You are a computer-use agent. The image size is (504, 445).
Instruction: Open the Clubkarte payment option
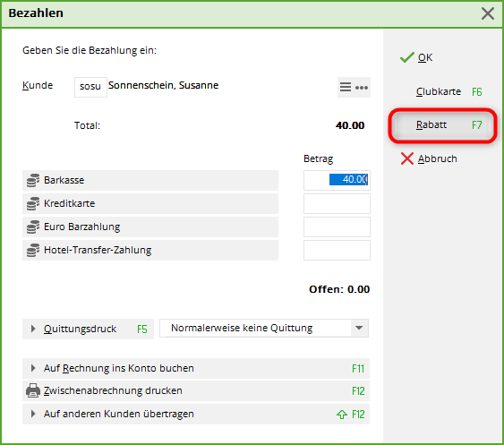[x=442, y=92]
